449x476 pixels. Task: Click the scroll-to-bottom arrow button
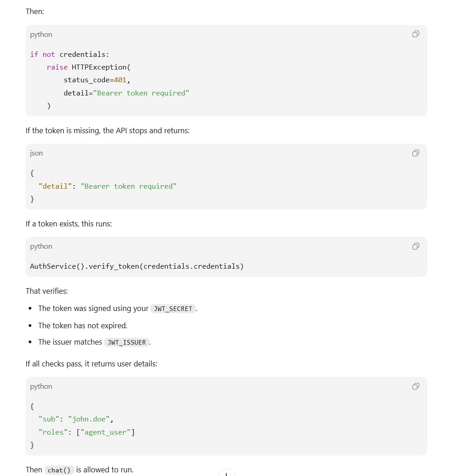tap(226, 473)
